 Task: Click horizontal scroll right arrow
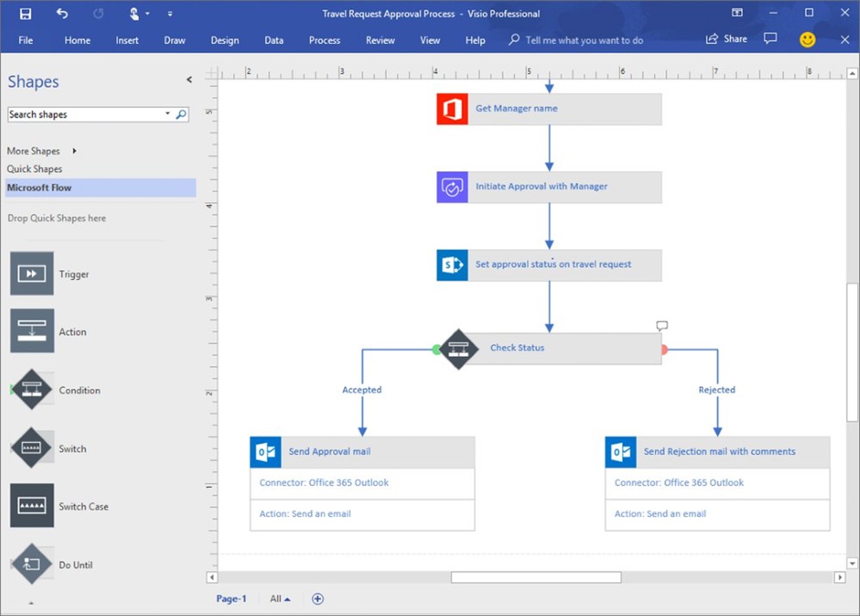839,577
